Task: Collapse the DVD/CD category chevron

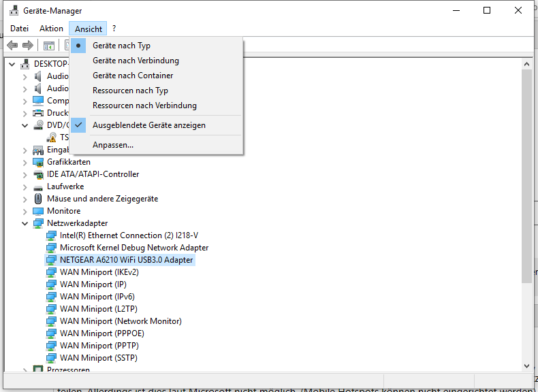Action: [25, 125]
